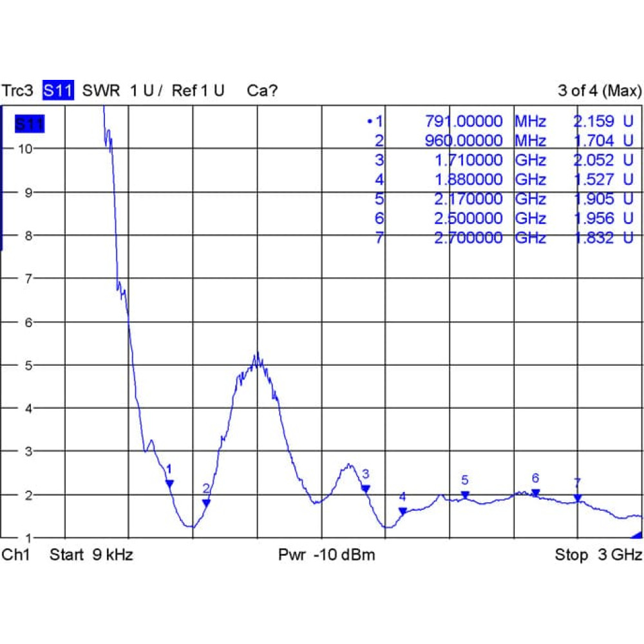644x644 pixels.
Task: Click the 'Start 9 kHz' sweep start value
Action: point(91,555)
